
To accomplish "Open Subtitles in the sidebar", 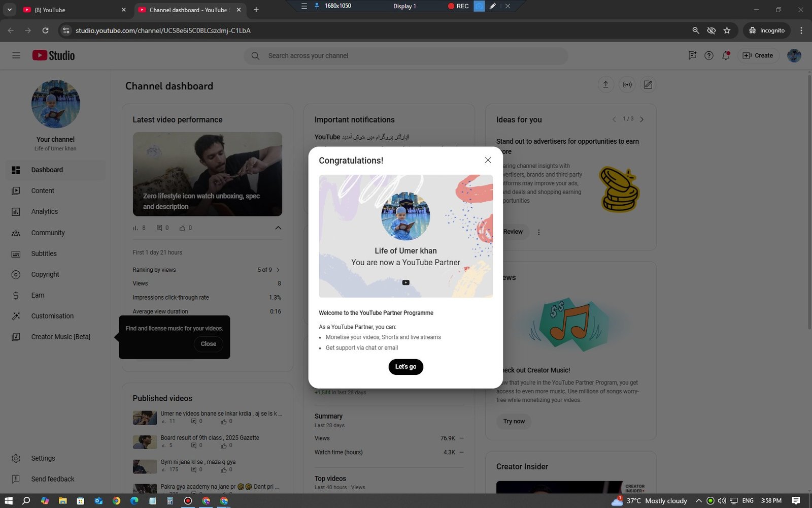I will point(56,253).
